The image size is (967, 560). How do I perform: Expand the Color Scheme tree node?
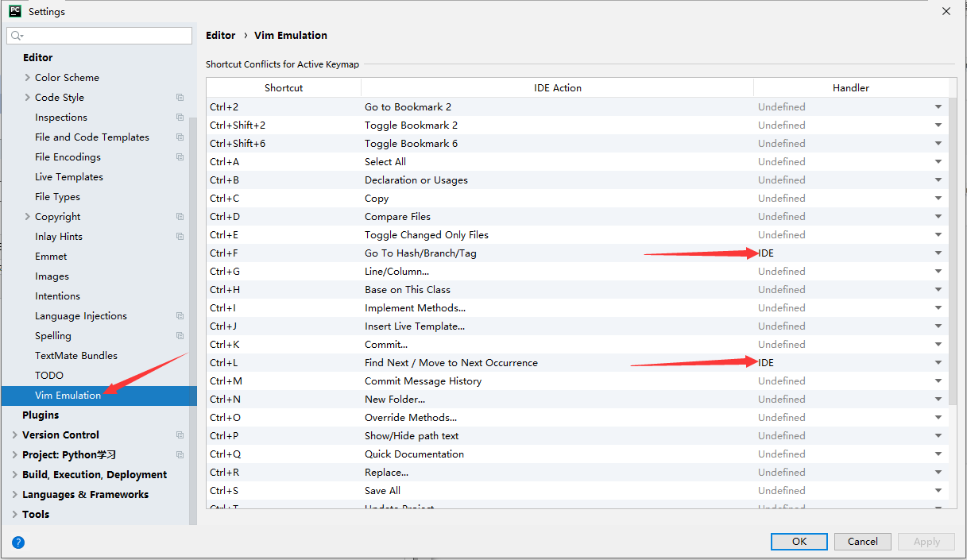tap(28, 78)
